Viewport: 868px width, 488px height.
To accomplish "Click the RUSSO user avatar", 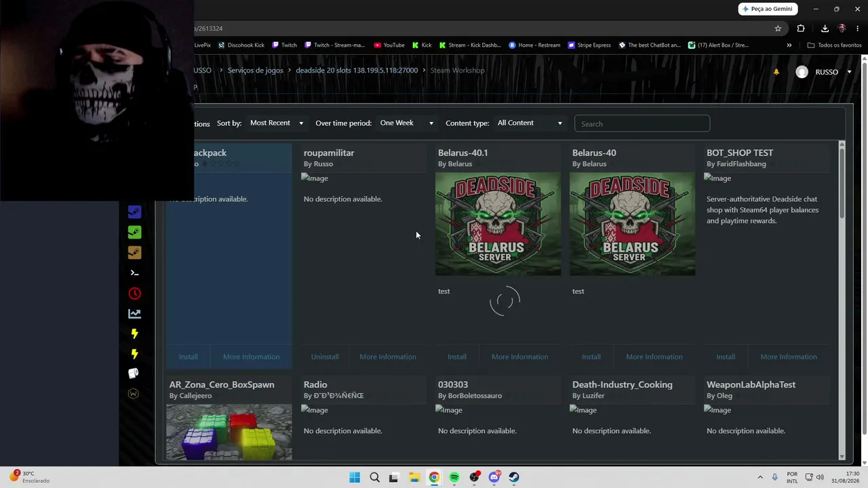I will pos(802,72).
